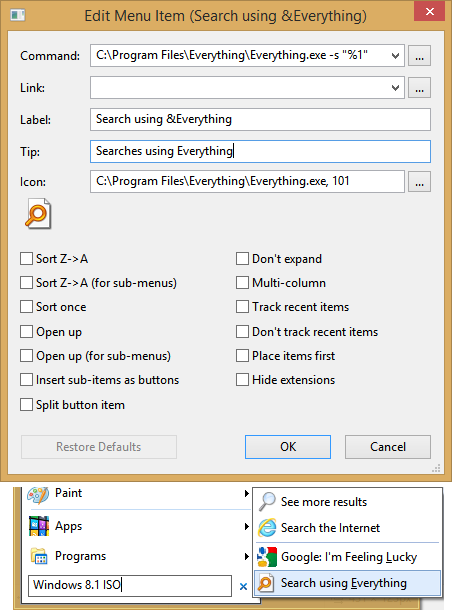Image resolution: width=452 pixels, height=614 pixels.
Task: Click the See more results magnifier icon
Action: pyautogui.click(x=267, y=502)
